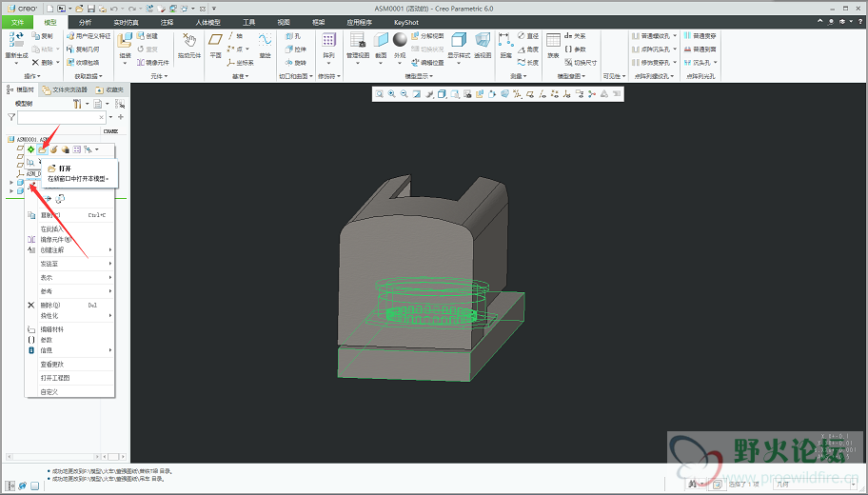Click the Open folder icon in mini toolbar
Image resolution: width=868 pixels, height=495 pixels.
tap(43, 149)
